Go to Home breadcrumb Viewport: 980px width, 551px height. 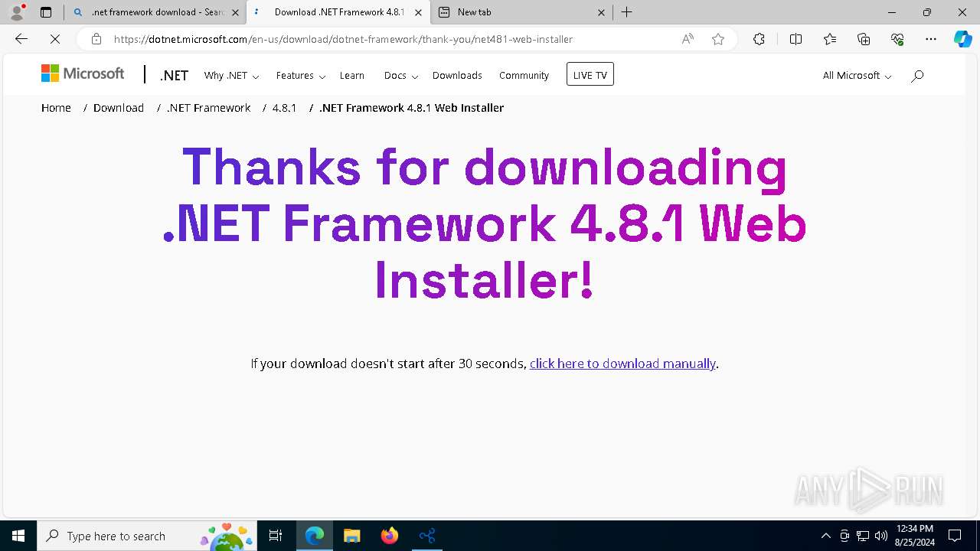tap(56, 108)
